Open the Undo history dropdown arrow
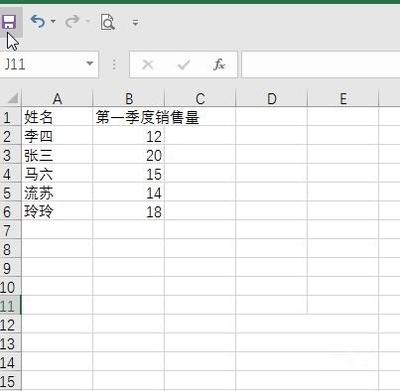 pyautogui.click(x=53, y=22)
